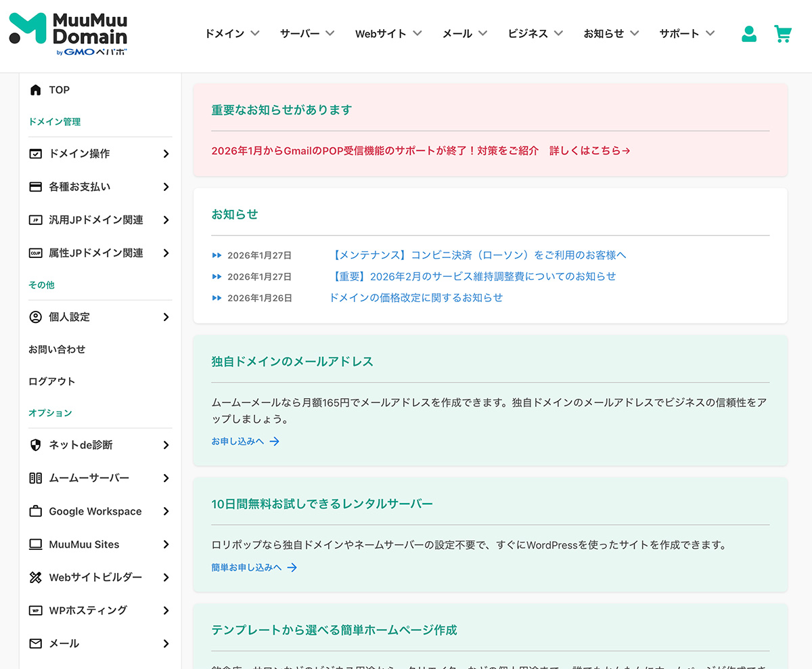The height and width of the screenshot is (669, 812).
Task: Click the TOP home icon
Action: (35, 89)
